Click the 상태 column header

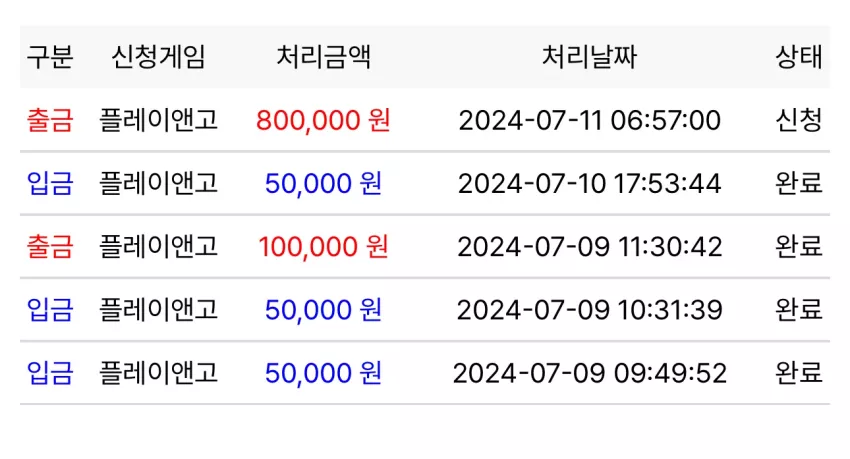[799, 57]
